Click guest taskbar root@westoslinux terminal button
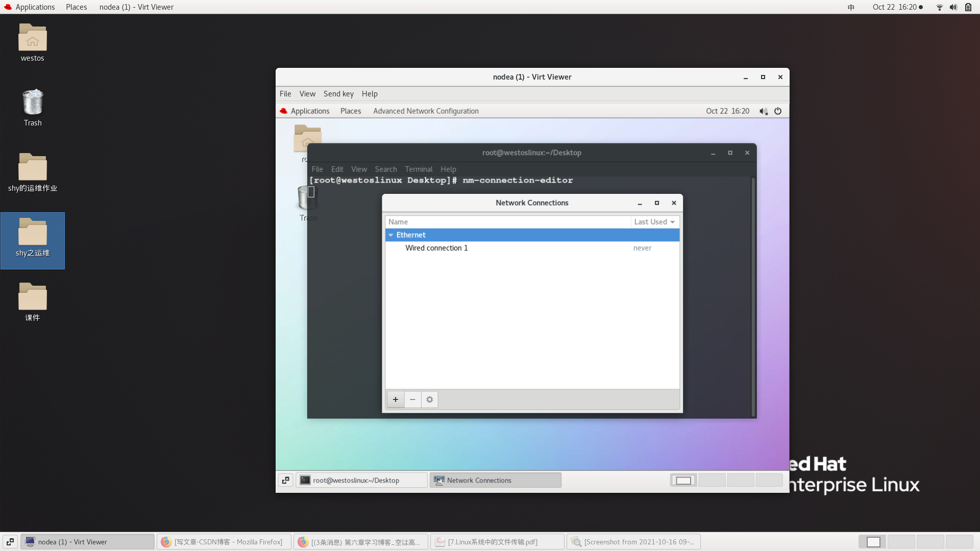 (361, 480)
